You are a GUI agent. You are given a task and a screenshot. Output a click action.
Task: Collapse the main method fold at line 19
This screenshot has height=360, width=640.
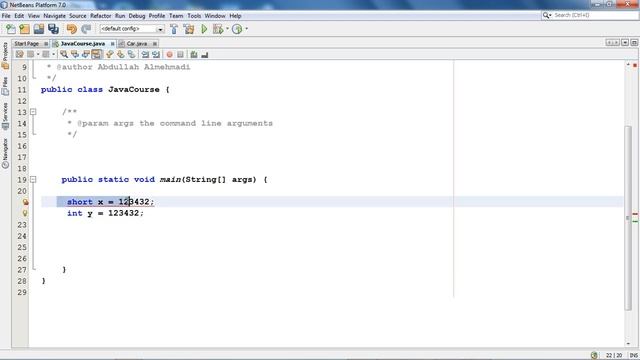pyautogui.click(x=33, y=180)
